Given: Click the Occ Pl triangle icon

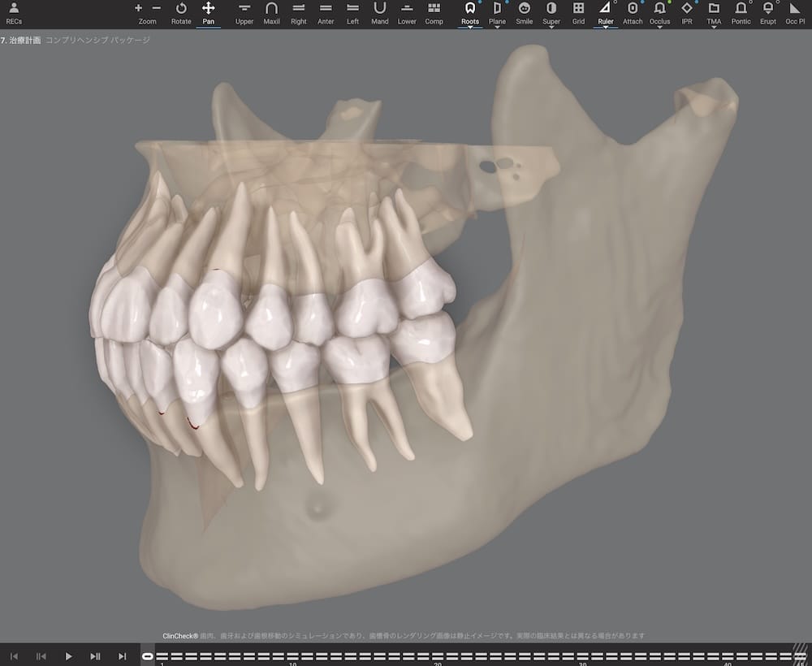Looking at the screenshot, I should 795,8.
